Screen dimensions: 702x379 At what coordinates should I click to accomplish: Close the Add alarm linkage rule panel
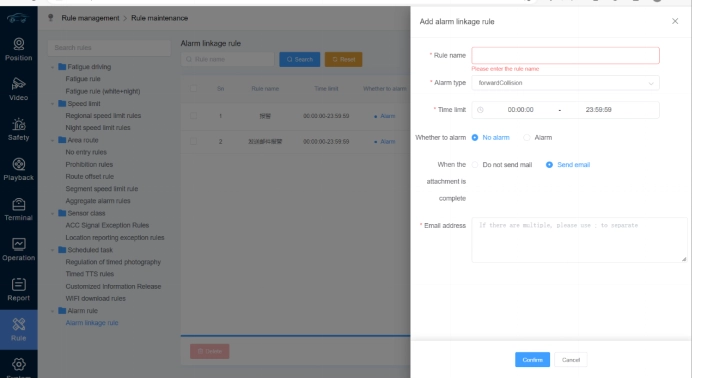(675, 21)
